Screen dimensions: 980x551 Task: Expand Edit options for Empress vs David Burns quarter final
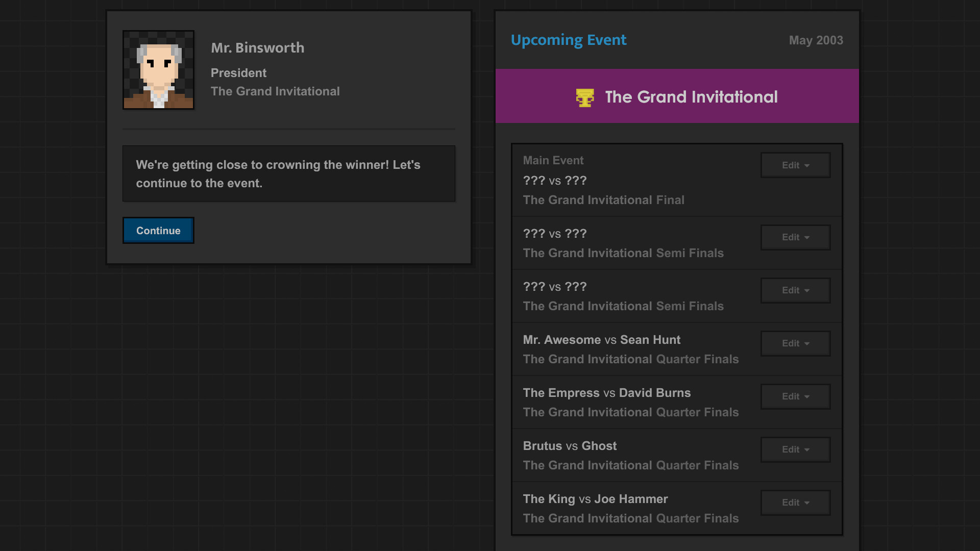coord(796,396)
